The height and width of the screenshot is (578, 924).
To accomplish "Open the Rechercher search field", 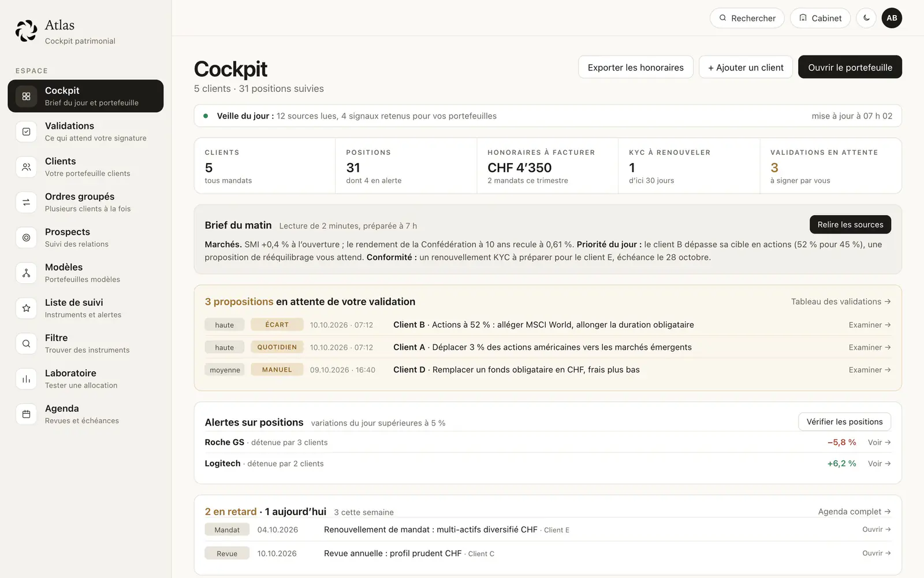I will (747, 18).
